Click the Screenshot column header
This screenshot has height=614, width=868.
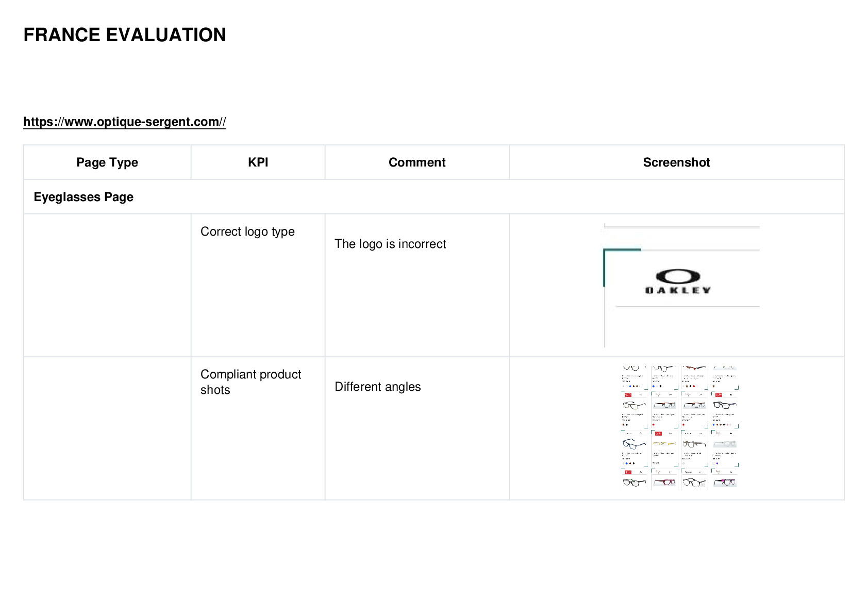tap(676, 162)
